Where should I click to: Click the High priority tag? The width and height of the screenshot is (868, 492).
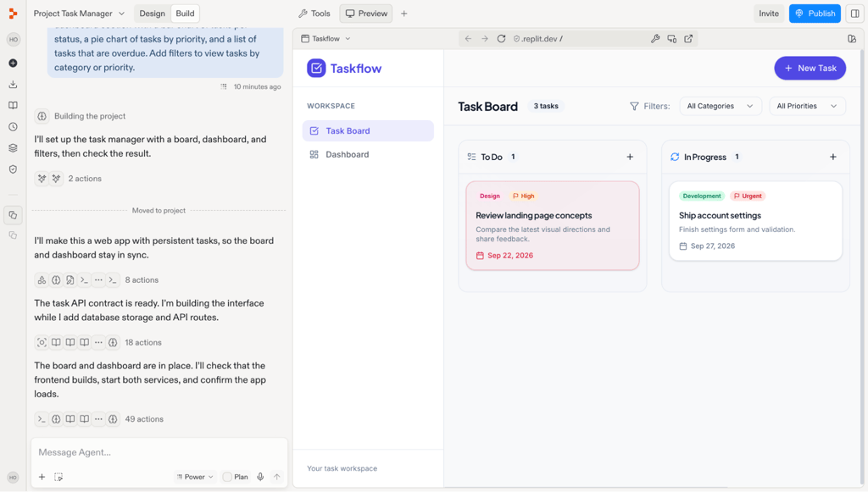(x=523, y=196)
